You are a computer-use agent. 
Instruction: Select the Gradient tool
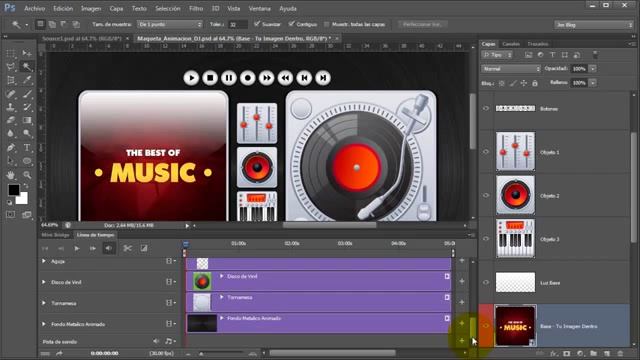coord(27,120)
